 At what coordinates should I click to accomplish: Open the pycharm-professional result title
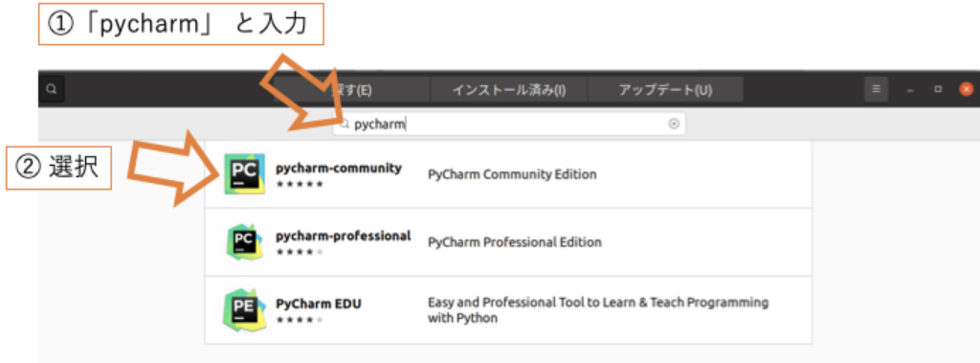coord(344,236)
